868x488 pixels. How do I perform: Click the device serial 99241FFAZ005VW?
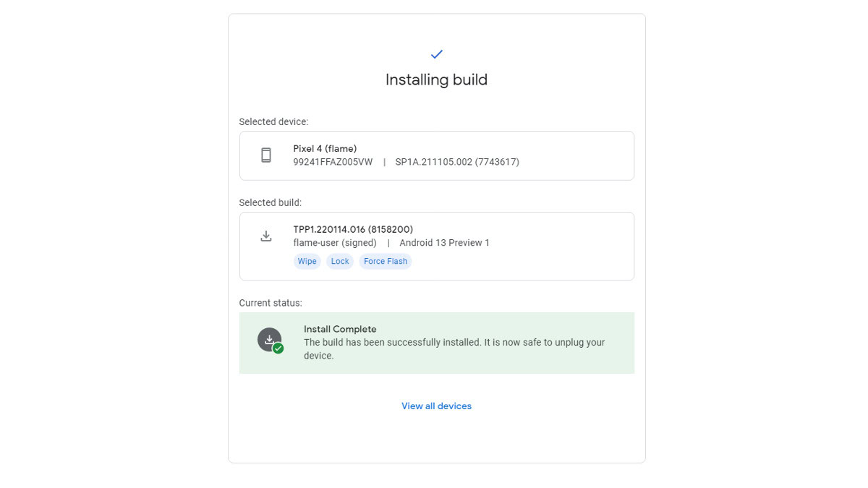(333, 162)
